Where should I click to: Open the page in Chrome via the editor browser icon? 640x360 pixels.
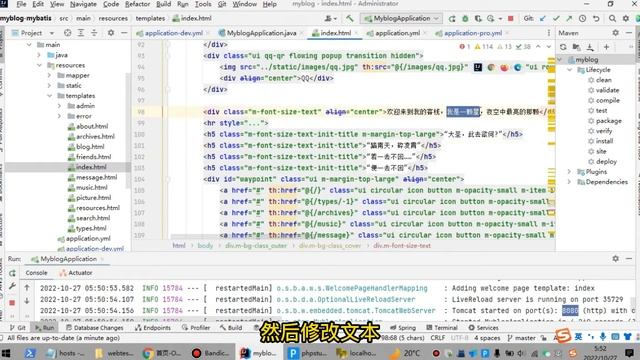[491, 67]
